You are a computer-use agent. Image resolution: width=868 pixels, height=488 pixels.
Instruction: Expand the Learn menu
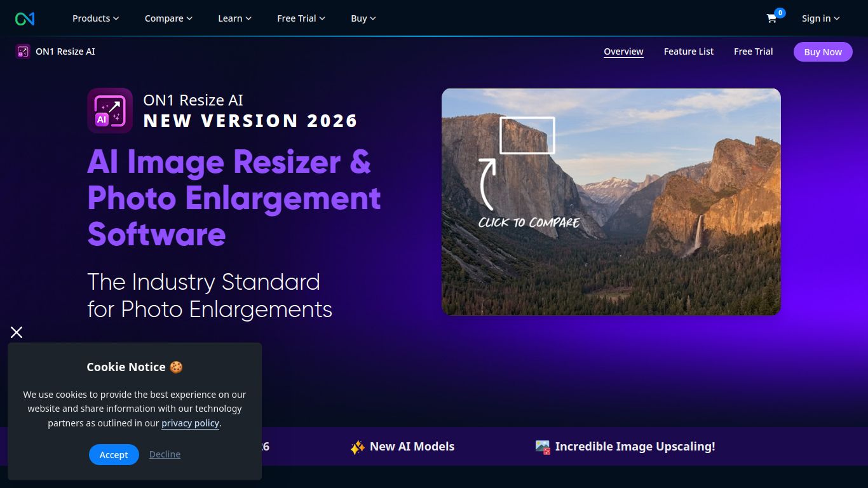(x=234, y=18)
